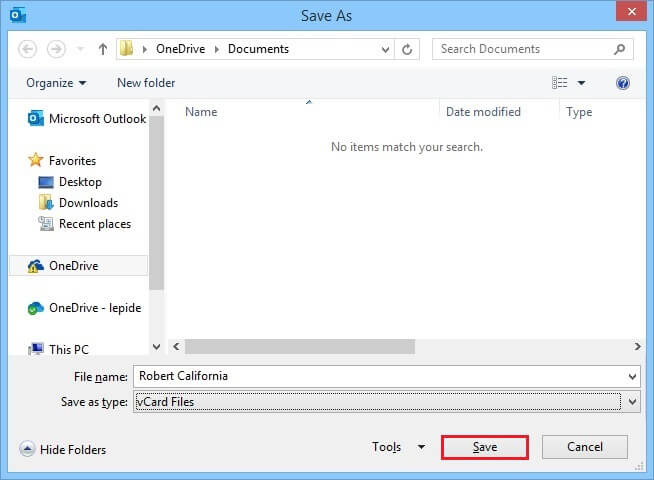Viewport: 654px width, 480px height.
Task: Open the Help question mark icon
Action: [623, 83]
